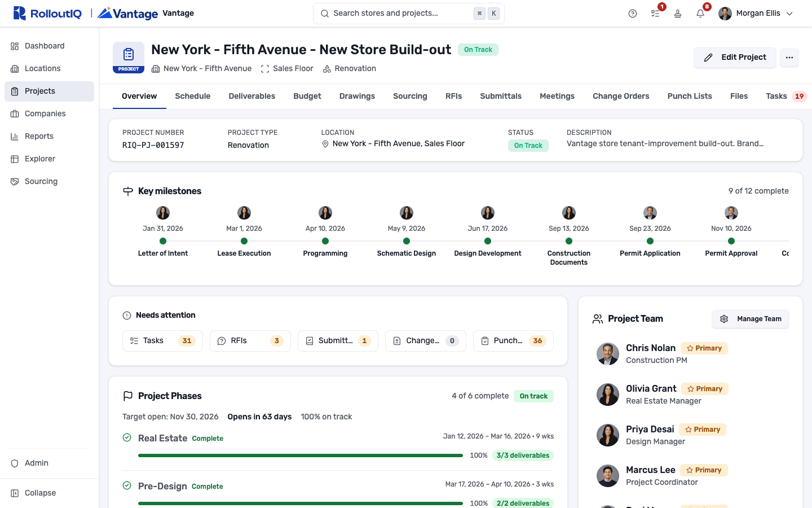
Task: Open the Submittals tab
Action: [501, 96]
